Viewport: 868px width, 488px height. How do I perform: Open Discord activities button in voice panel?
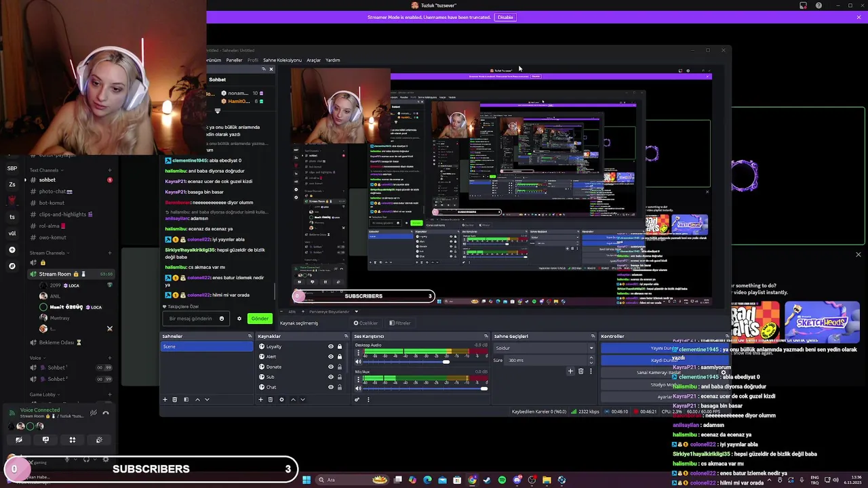tap(73, 440)
